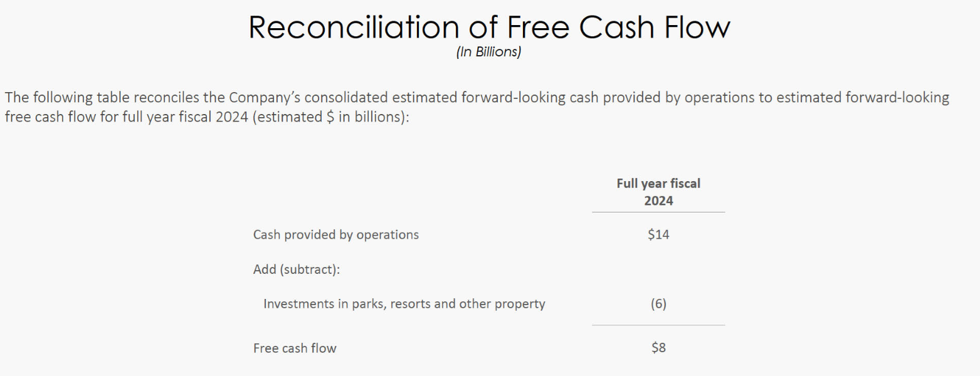Click '2024' in the column header
980x376 pixels.
[658, 201]
